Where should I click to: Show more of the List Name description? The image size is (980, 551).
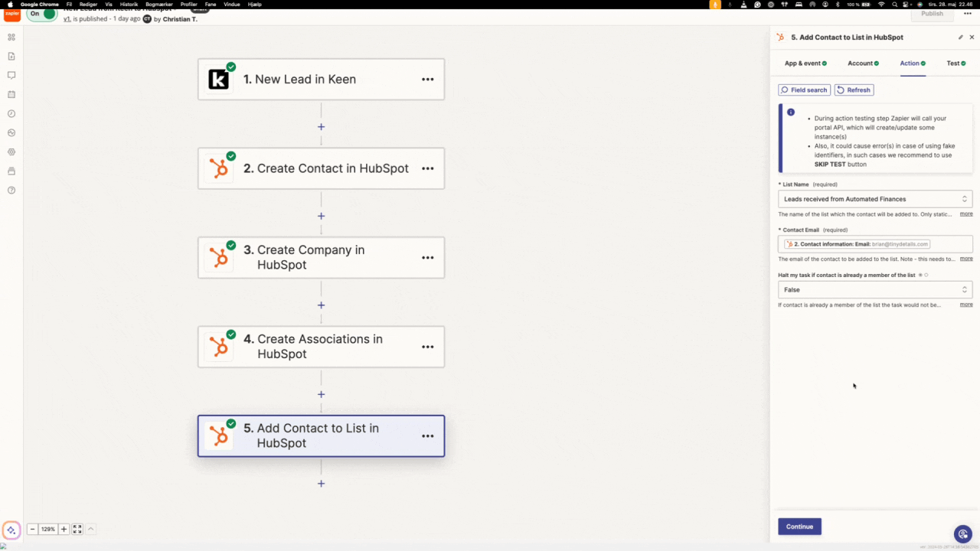966,214
